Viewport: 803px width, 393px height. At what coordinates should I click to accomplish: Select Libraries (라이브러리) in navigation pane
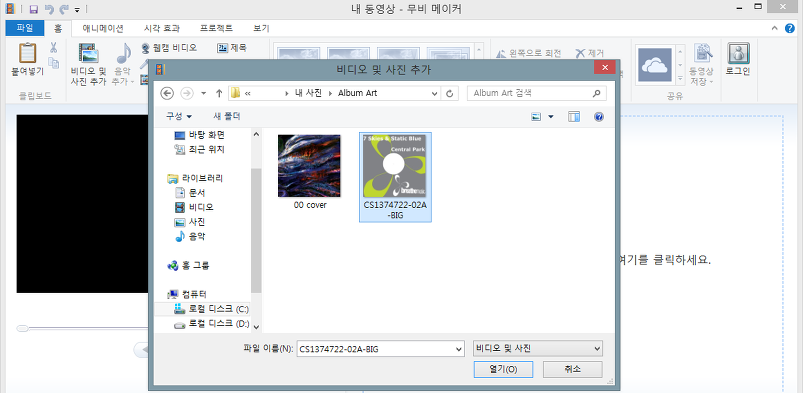click(x=195, y=178)
